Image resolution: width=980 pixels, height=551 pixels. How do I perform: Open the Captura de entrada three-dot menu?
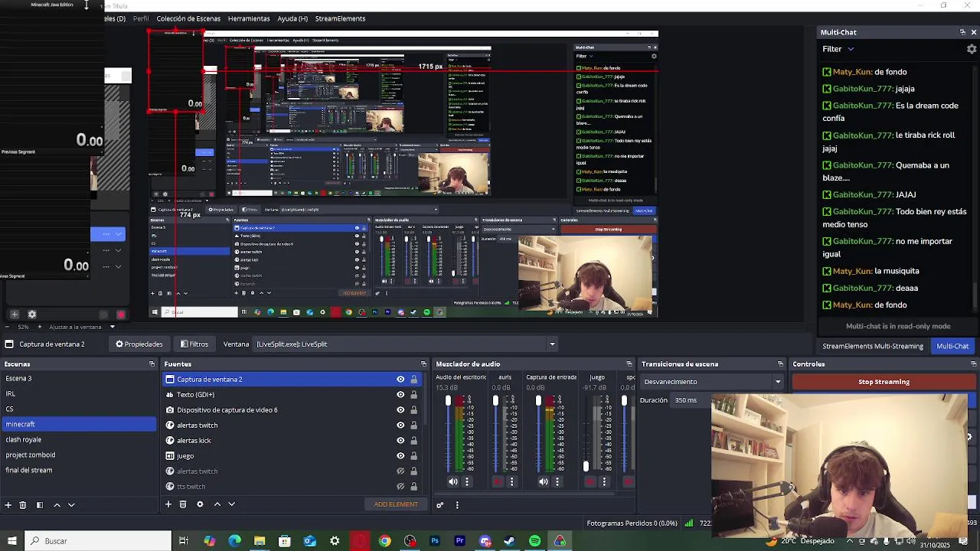click(x=557, y=481)
